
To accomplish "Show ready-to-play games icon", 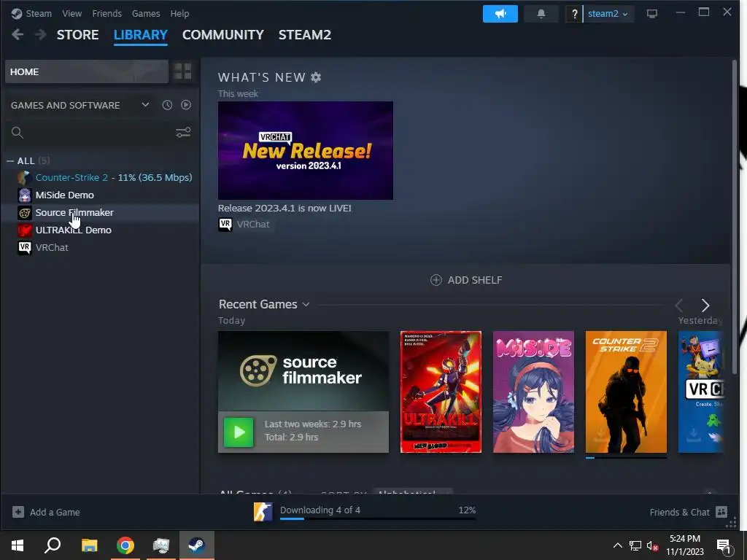I will [186, 105].
